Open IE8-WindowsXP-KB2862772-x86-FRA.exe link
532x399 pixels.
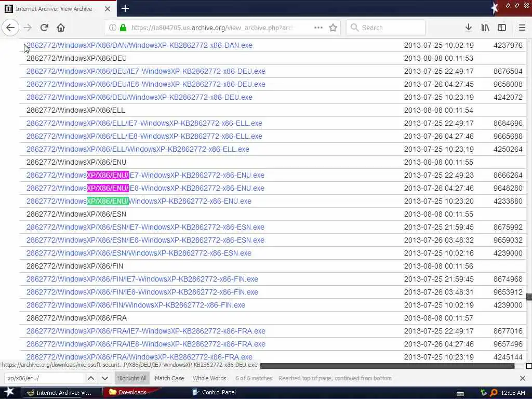coord(146,344)
